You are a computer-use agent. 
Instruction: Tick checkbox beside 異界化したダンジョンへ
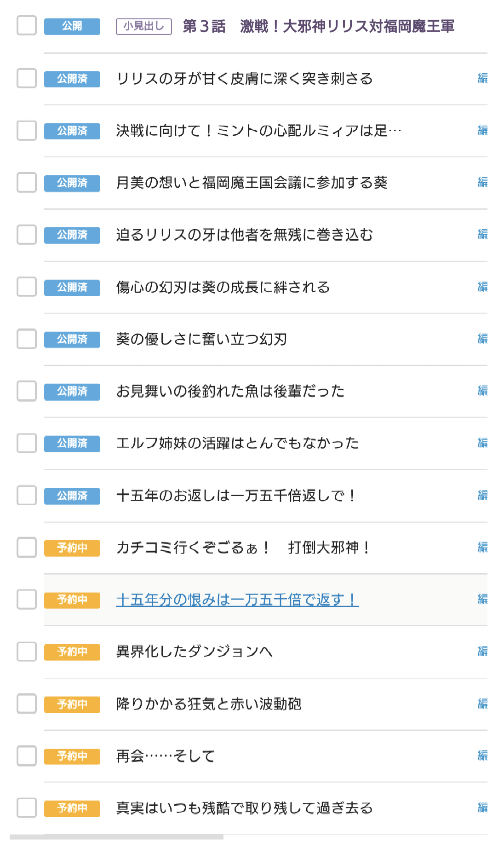tap(27, 652)
